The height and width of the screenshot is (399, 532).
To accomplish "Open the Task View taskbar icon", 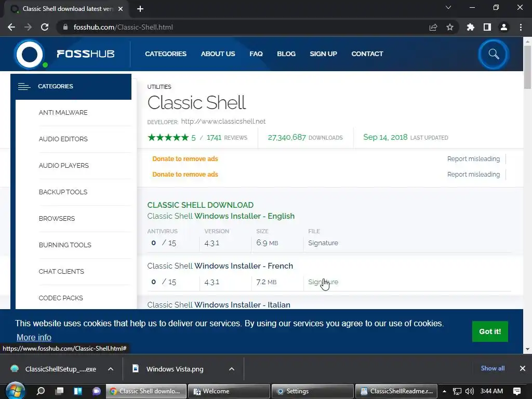I will pyautogui.click(x=59, y=391).
